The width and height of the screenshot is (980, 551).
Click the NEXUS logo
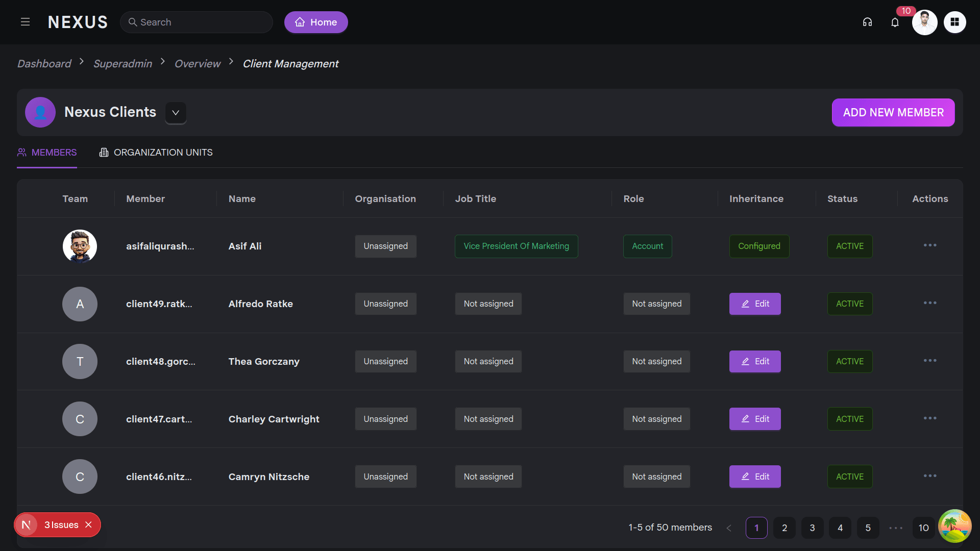tap(78, 22)
